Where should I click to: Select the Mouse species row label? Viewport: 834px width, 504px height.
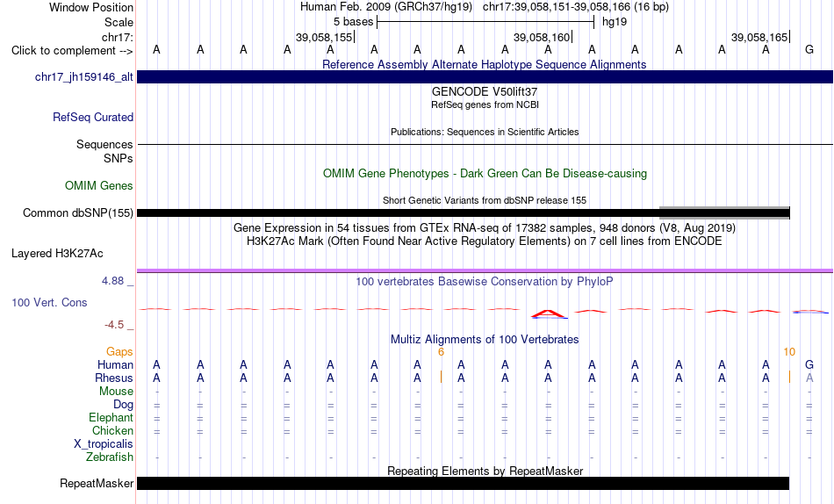pyautogui.click(x=116, y=392)
